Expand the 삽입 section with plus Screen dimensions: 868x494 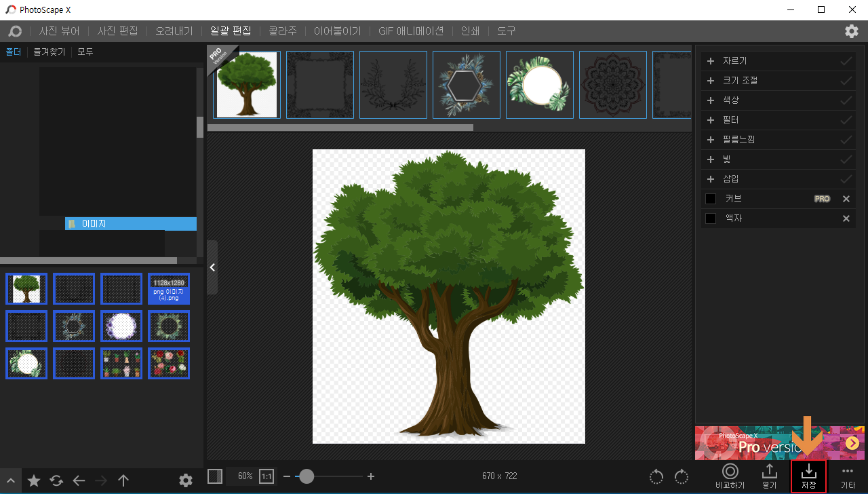711,179
